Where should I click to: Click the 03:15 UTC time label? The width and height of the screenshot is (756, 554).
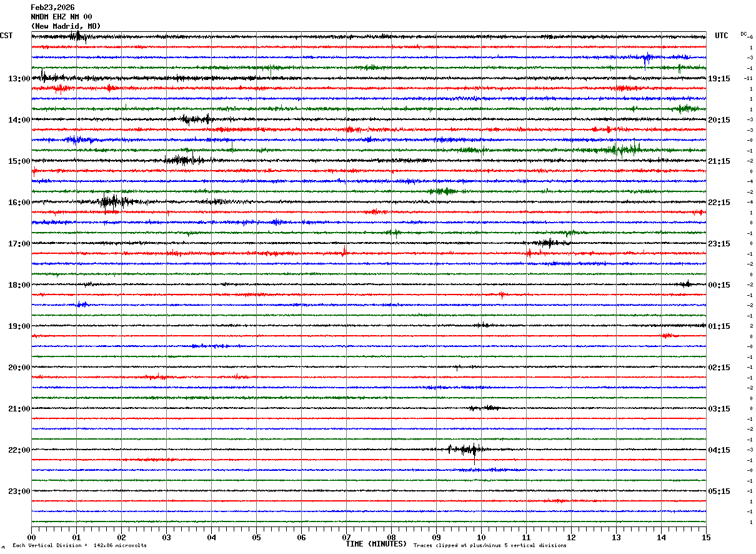719,409
